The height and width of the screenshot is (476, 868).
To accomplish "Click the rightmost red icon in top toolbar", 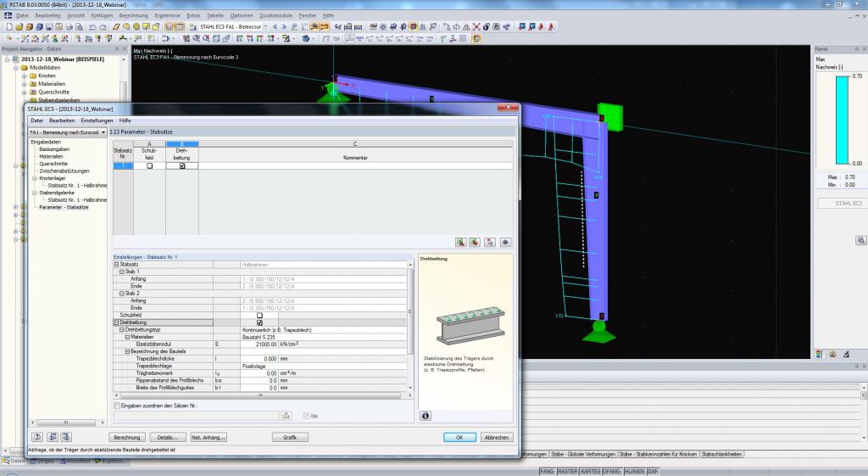I will pyautogui.click(x=551, y=26).
